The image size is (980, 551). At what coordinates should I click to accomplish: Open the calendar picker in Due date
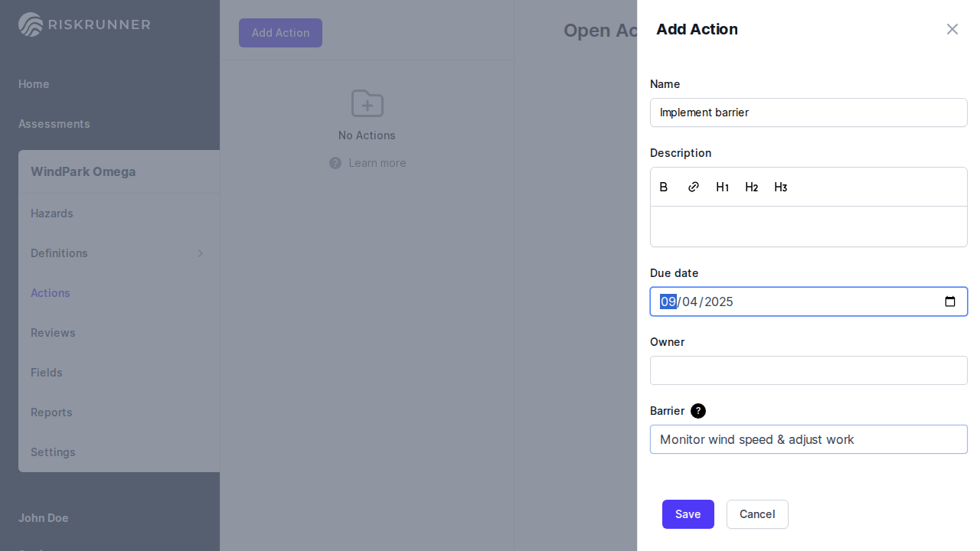click(x=950, y=302)
